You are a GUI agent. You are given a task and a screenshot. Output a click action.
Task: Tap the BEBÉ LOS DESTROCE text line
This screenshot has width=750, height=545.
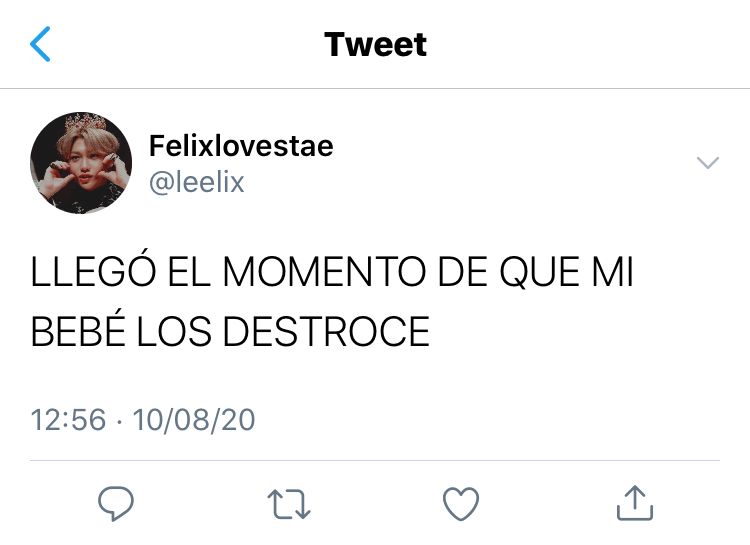[x=230, y=331]
